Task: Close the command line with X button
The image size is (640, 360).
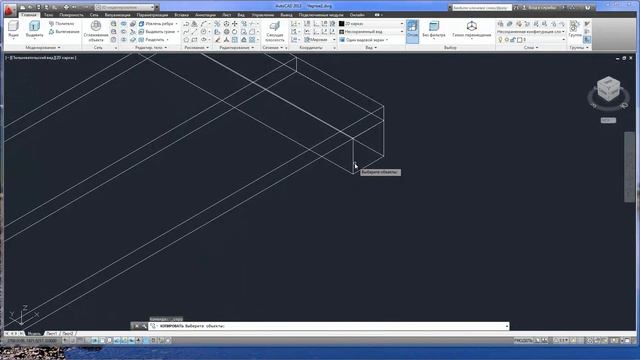Action: [136, 326]
